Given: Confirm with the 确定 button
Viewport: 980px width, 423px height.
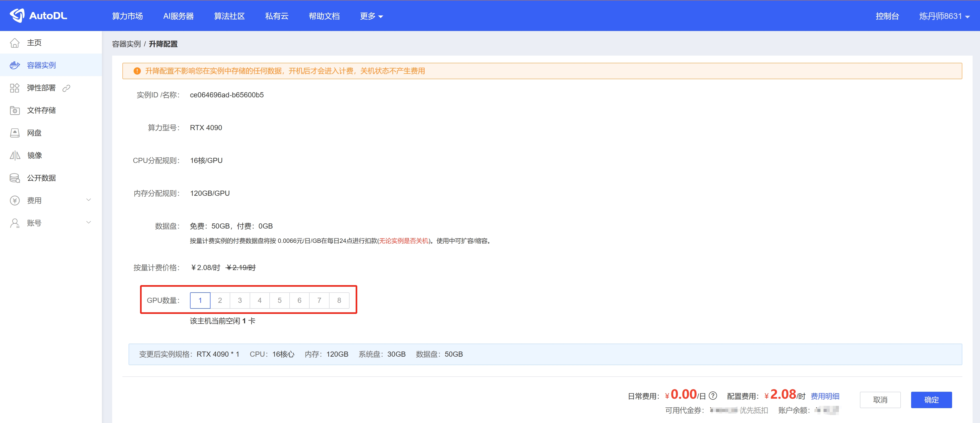Looking at the screenshot, I should point(931,400).
